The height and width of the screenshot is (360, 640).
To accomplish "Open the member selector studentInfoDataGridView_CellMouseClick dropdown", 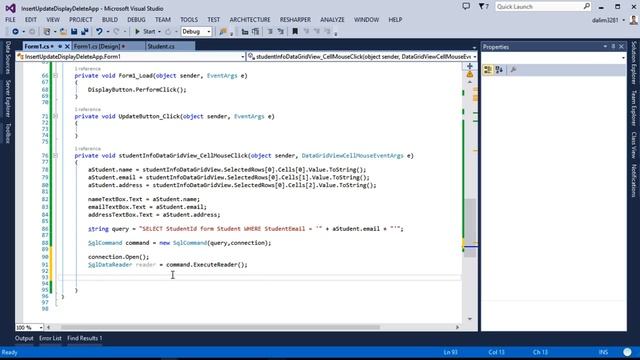I will point(475,57).
